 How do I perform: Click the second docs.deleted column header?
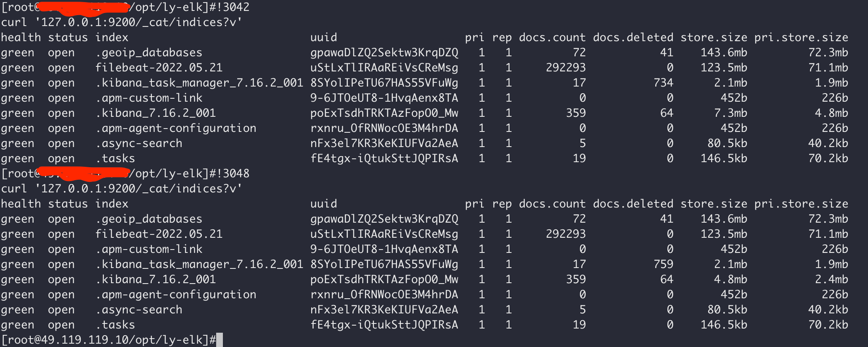pos(633,204)
